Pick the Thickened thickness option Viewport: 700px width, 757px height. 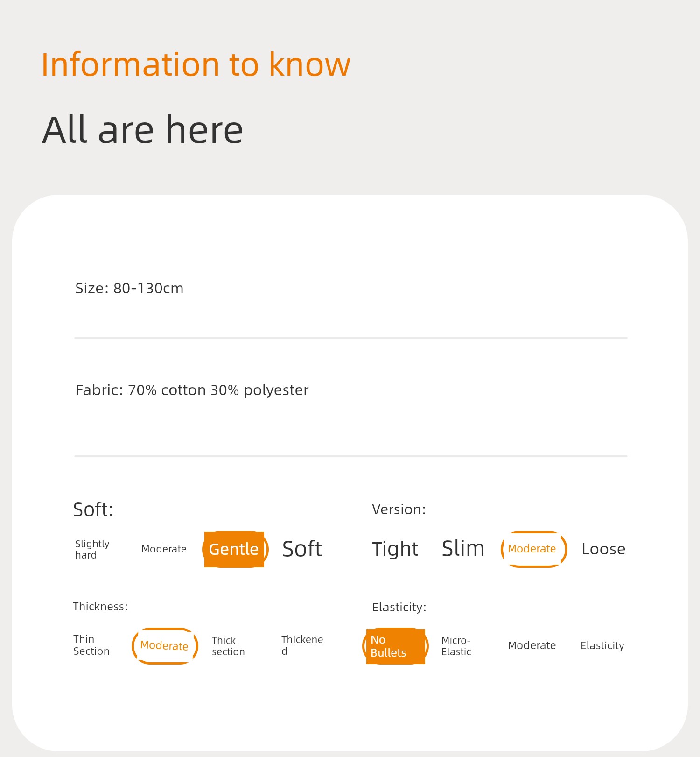(302, 645)
